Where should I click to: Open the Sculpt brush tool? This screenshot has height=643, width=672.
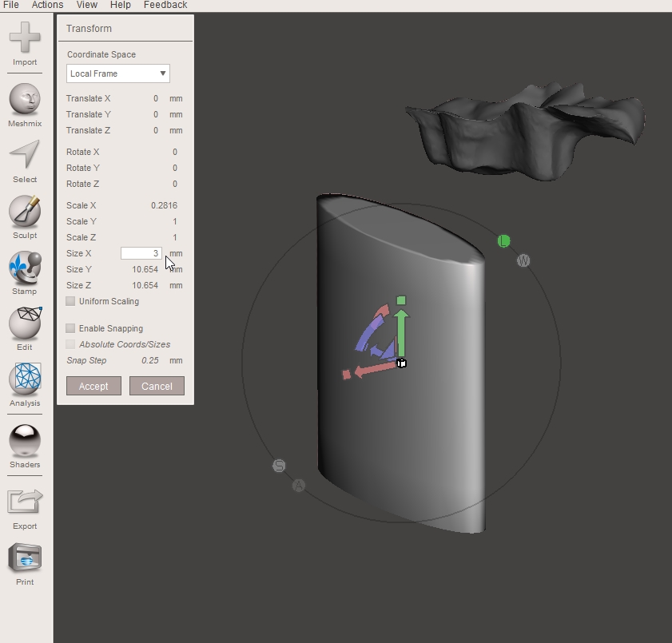25,211
